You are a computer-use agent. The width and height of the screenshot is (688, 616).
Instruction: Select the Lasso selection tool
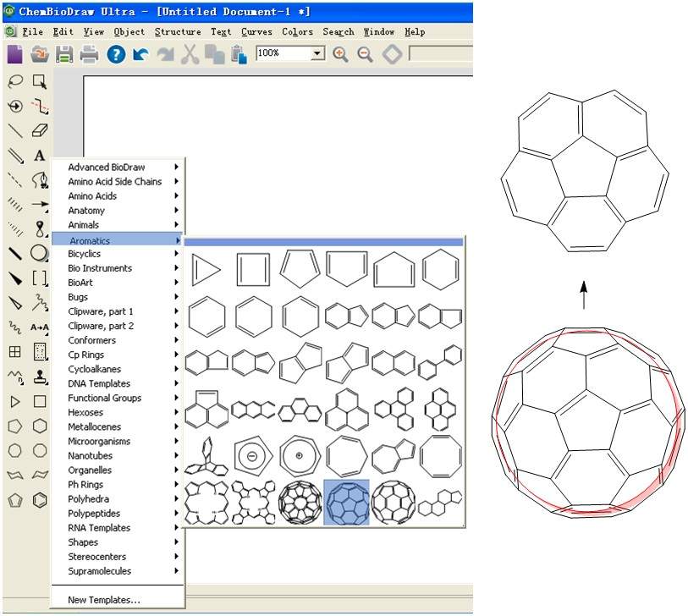pos(15,81)
